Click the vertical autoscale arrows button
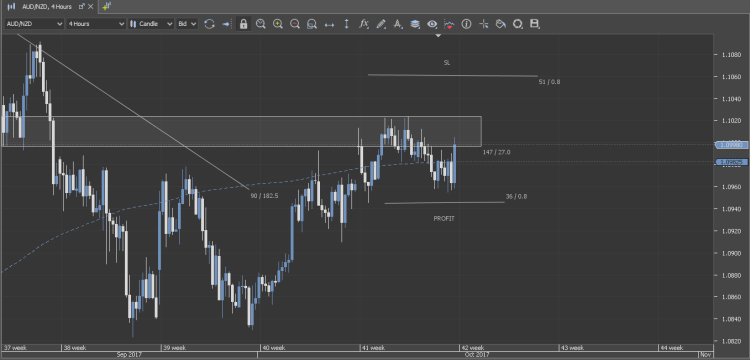 [x=346, y=24]
